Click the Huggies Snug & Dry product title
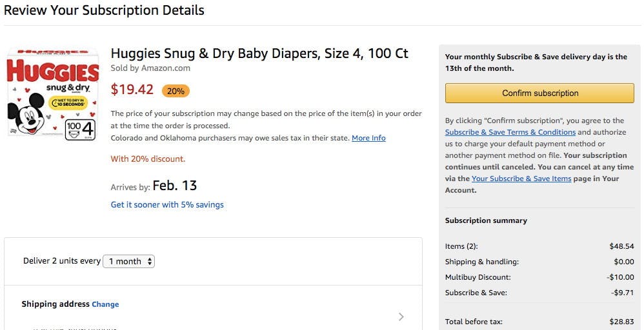Screen dimensions: 644x330 (259, 53)
